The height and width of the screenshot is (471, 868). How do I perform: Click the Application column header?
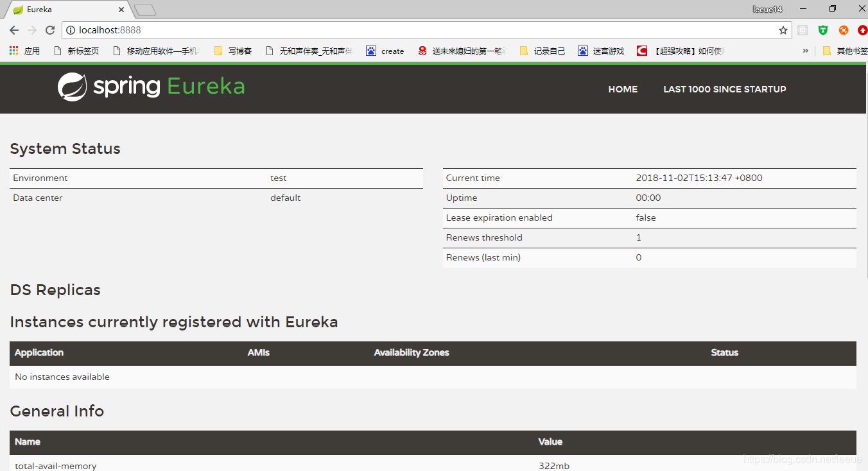tap(39, 352)
